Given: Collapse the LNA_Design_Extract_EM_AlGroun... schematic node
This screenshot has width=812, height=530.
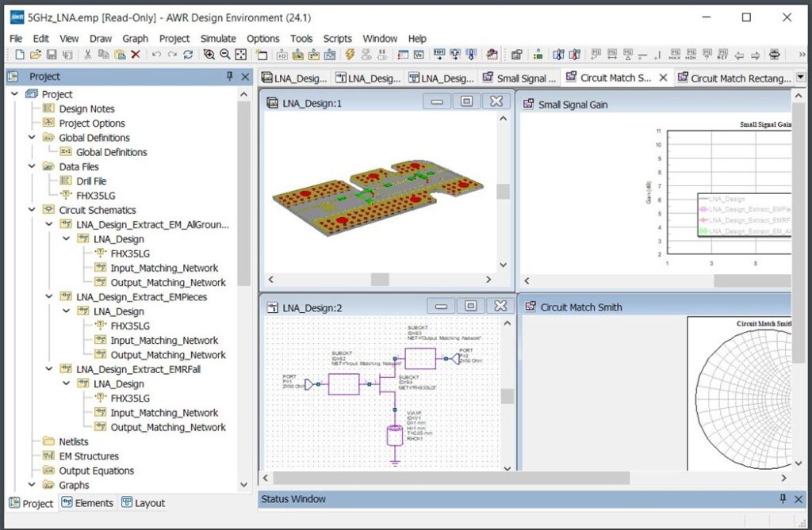Looking at the screenshot, I should point(49,224).
